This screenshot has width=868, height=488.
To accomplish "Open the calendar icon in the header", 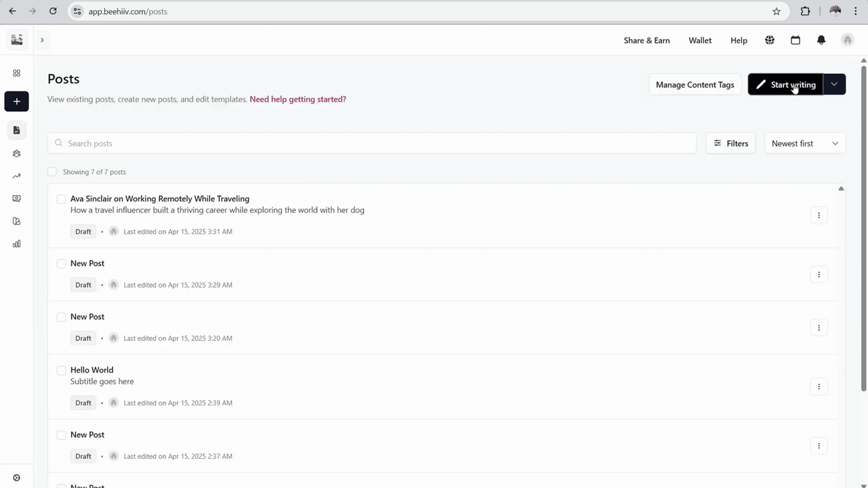I will click(x=795, y=40).
